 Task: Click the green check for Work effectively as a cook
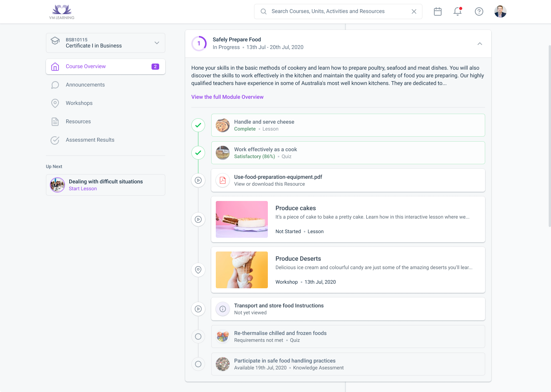[198, 153]
